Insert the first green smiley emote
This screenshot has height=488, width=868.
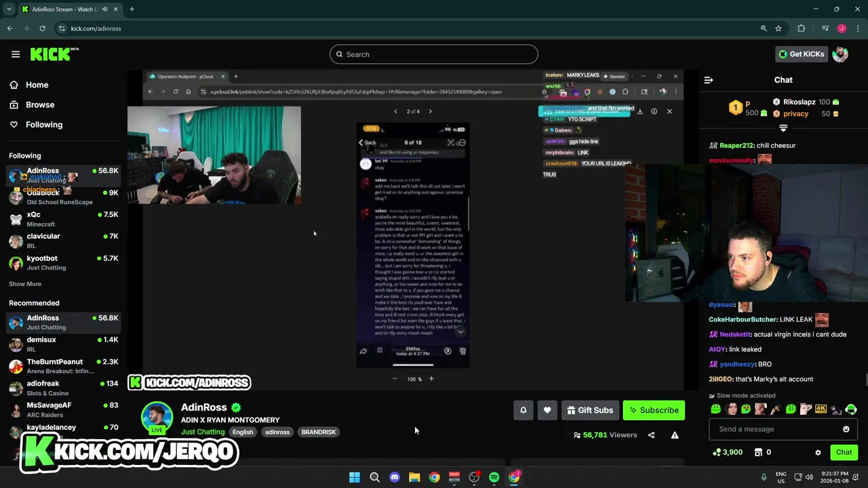pos(716,409)
